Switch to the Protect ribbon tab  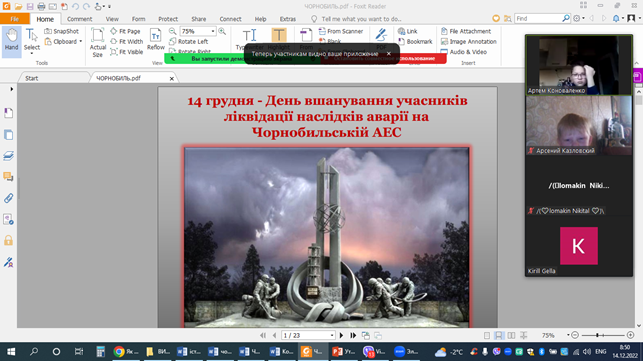tap(168, 19)
